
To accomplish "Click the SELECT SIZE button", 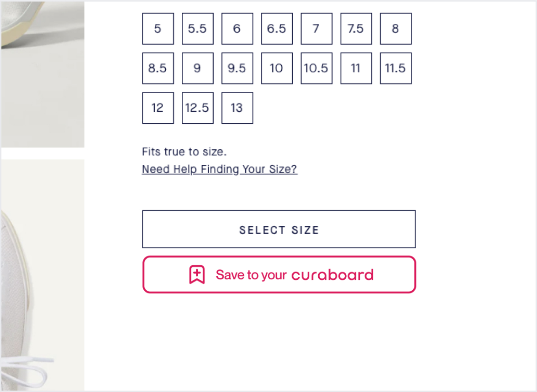I will coord(279,230).
